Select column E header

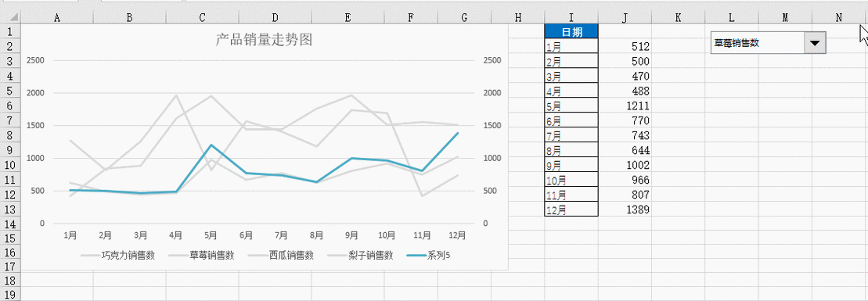tap(348, 18)
